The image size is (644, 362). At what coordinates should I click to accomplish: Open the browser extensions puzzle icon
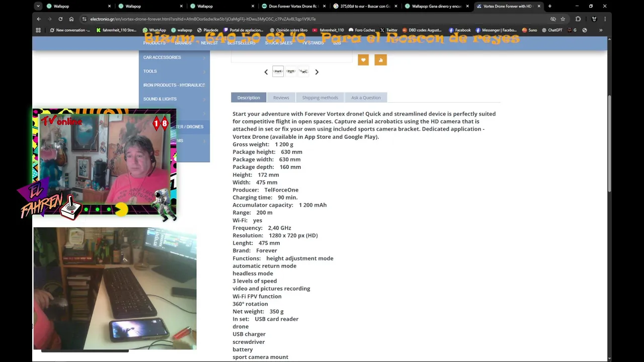coord(578,19)
